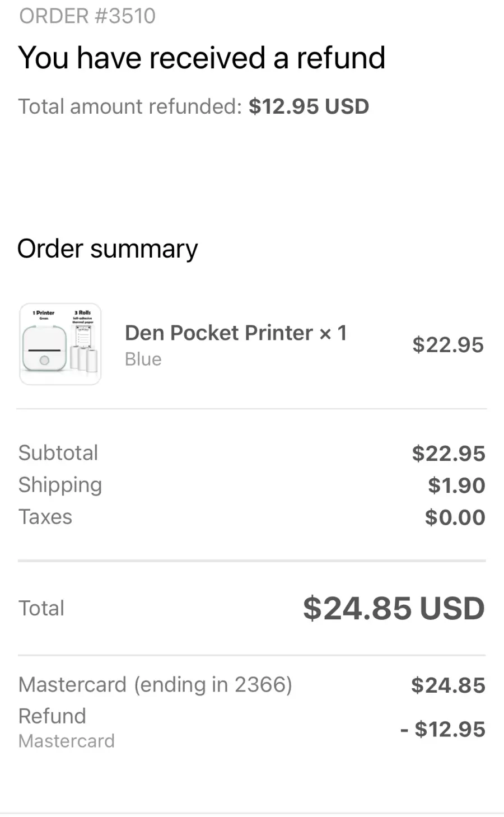Select the Mastercard charge amount $24.85
504x817 pixels.
point(448,685)
